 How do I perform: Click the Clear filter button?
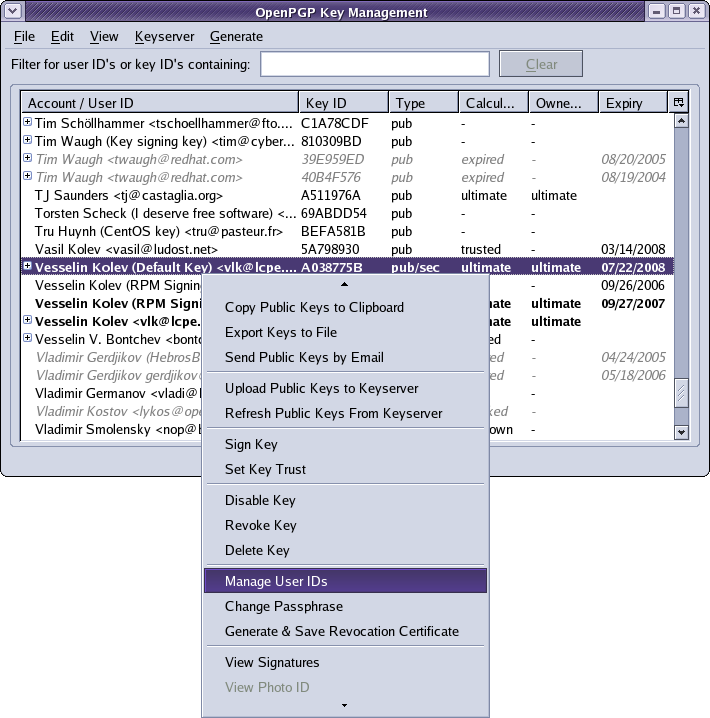(541, 64)
